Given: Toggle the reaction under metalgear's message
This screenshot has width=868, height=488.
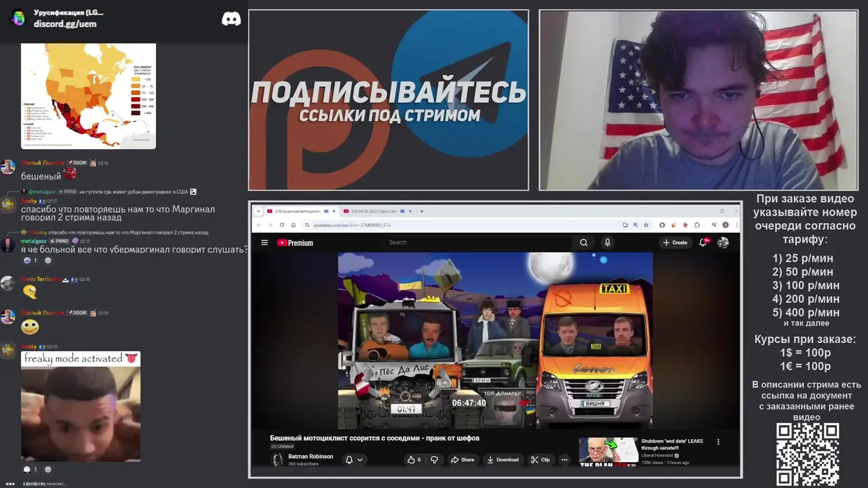Looking at the screenshot, I should coord(31,260).
